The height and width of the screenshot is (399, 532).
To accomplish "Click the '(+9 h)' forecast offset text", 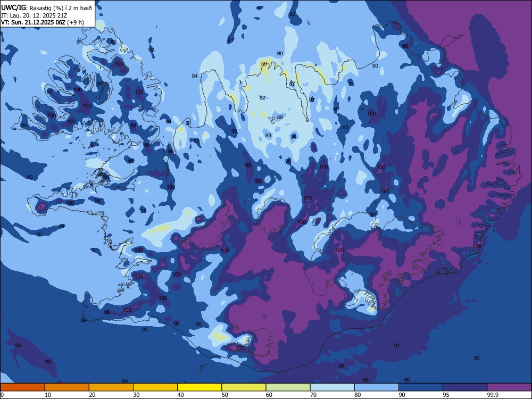I will tap(76, 22).
